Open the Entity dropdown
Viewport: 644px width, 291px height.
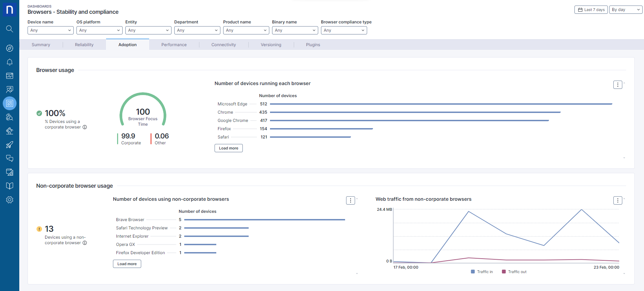point(148,30)
